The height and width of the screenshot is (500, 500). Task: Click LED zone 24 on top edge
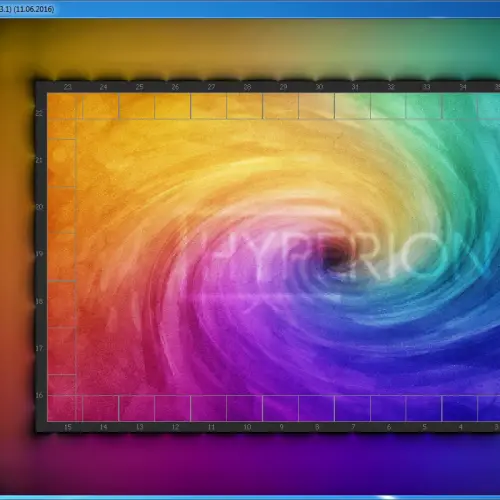[x=101, y=106]
